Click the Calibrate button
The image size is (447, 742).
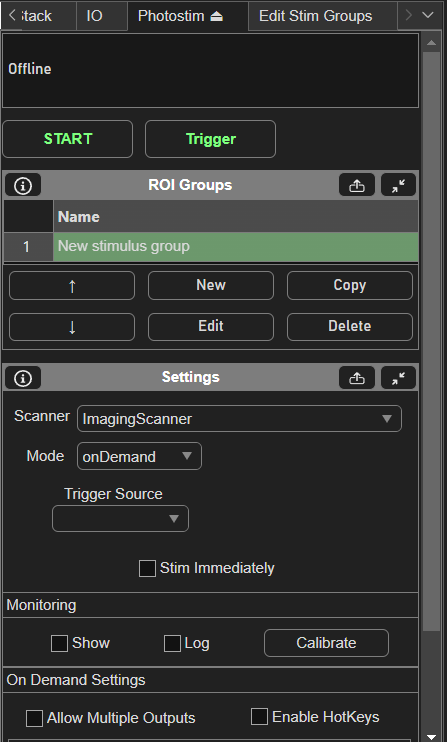pos(326,643)
